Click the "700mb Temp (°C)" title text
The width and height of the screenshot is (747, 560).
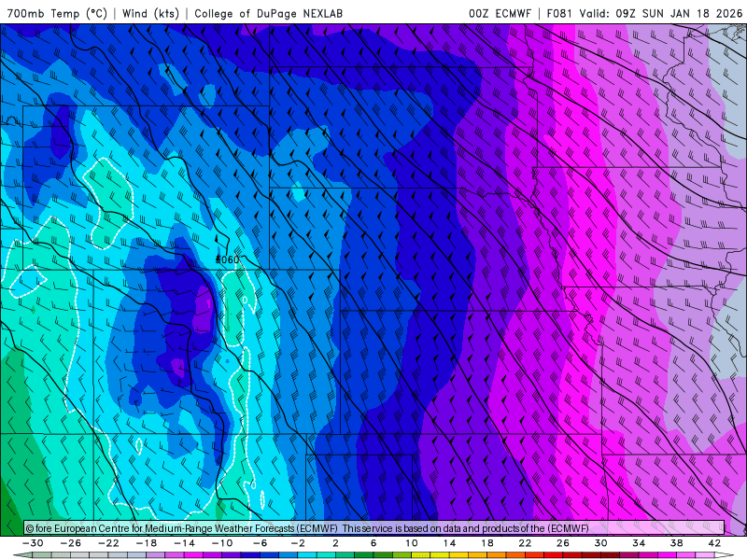click(x=57, y=13)
